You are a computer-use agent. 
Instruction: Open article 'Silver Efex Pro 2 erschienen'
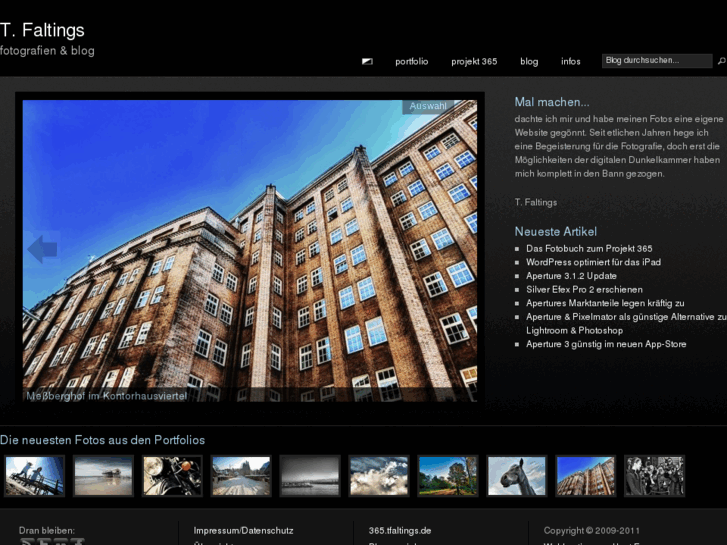[x=584, y=289]
